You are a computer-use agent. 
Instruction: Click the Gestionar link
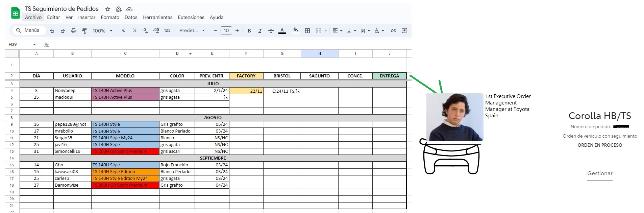(x=600, y=173)
